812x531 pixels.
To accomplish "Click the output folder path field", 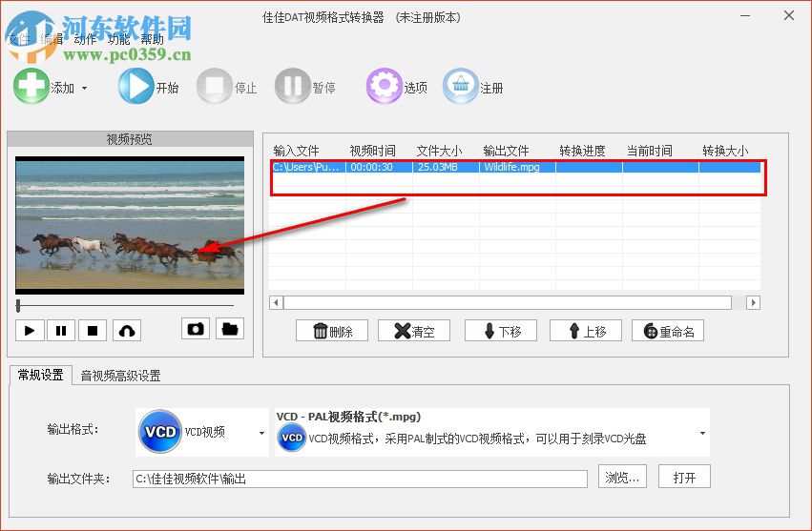I will click(x=360, y=479).
